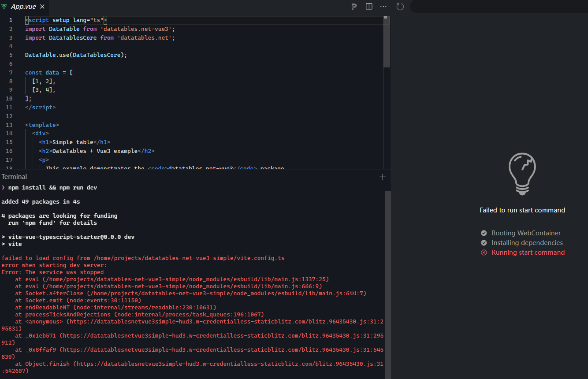Click the red error icon beside Running start command

(484, 253)
